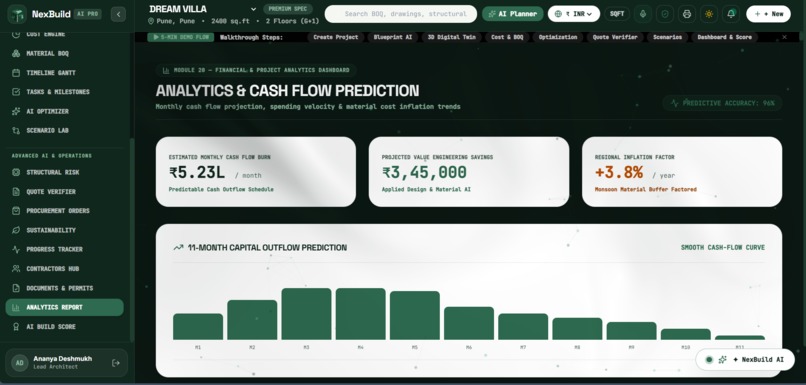Select the Dashboard & Score walkthrough step
This screenshot has height=385, width=806.
pos(724,37)
